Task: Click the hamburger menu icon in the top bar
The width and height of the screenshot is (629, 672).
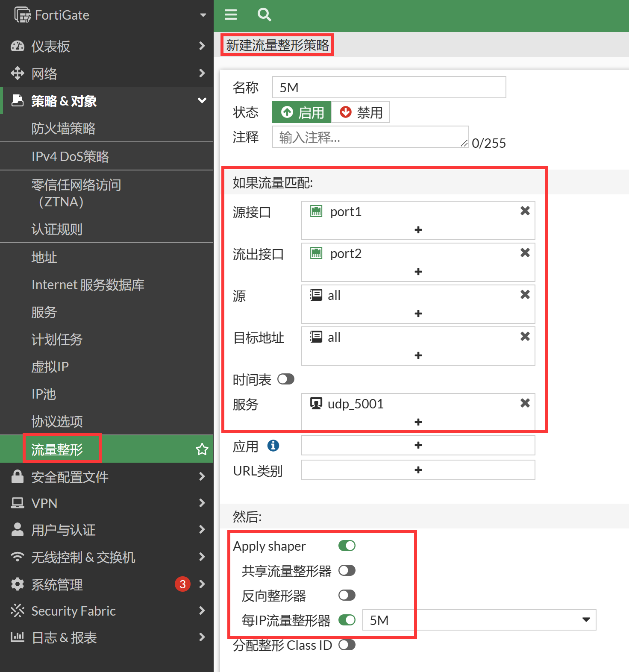Action: tap(231, 15)
